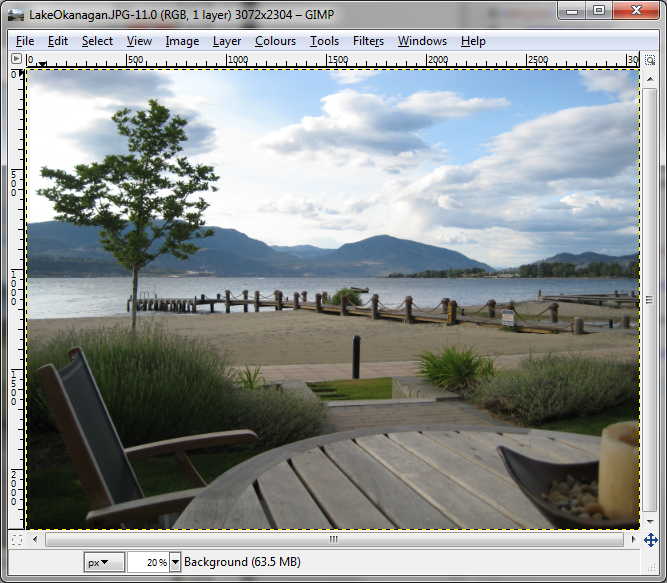The image size is (667, 583).
Task: Open the View menu
Action: [x=139, y=41]
